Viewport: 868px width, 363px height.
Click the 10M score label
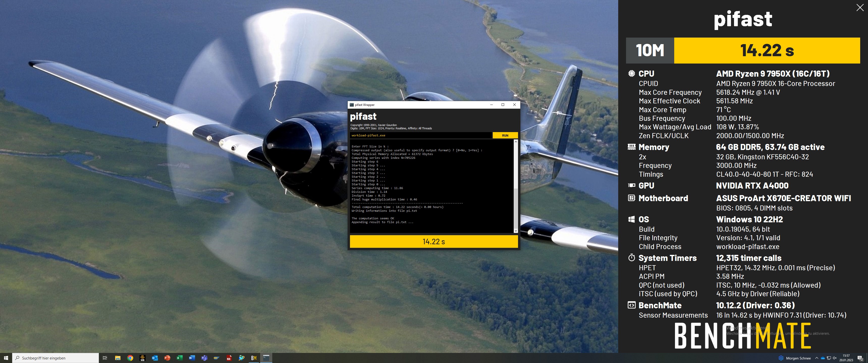[650, 50]
